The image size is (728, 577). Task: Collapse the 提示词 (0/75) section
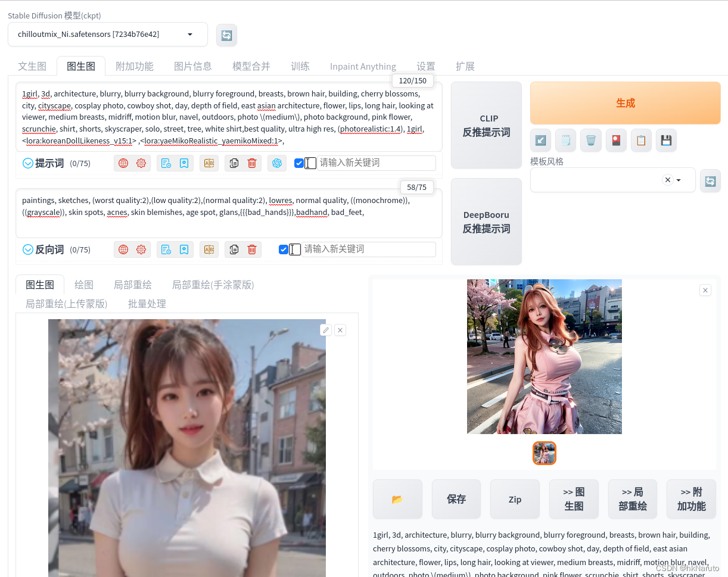27,163
